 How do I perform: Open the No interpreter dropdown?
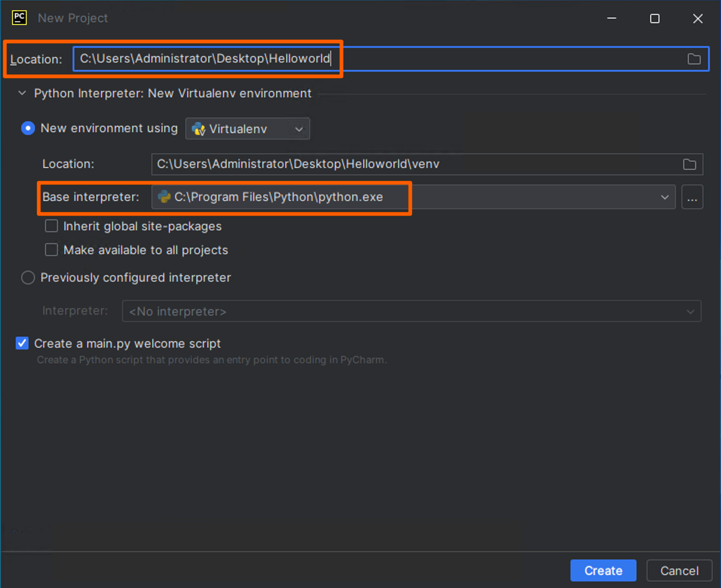click(411, 311)
